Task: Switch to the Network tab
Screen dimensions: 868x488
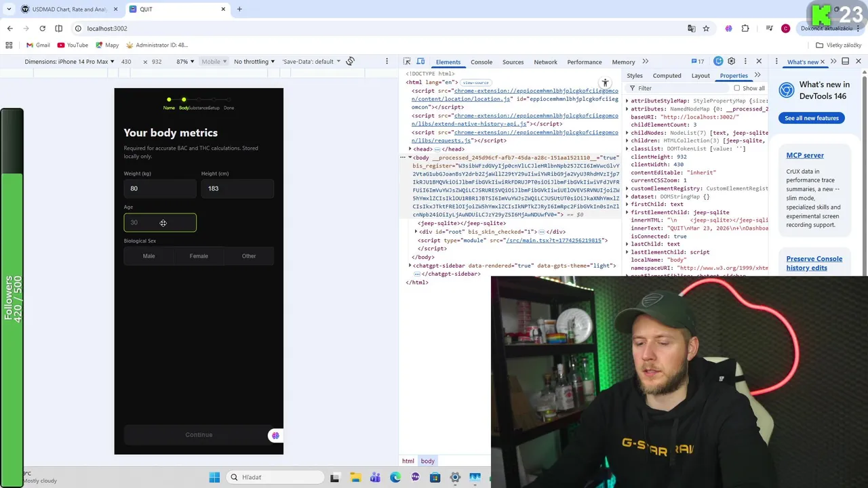Action: click(x=545, y=62)
